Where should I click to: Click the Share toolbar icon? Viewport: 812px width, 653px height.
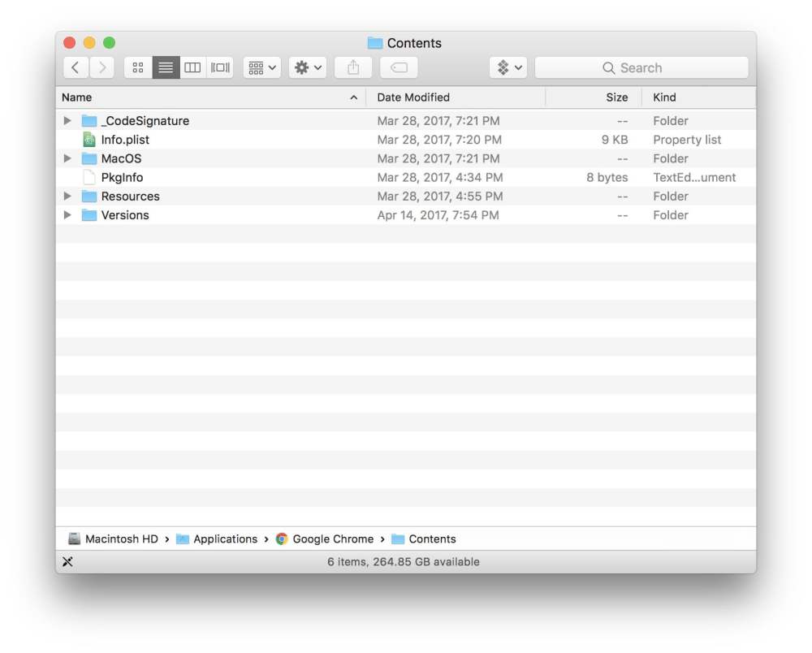(x=352, y=67)
